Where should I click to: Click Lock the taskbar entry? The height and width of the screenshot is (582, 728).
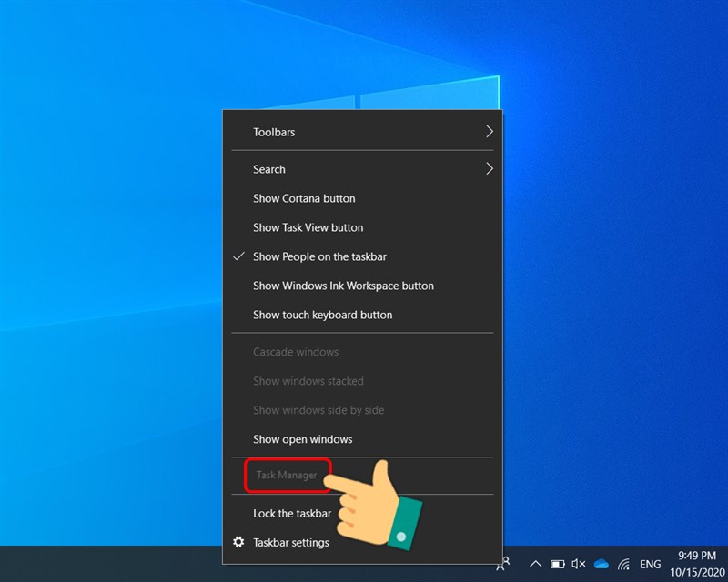(x=291, y=513)
